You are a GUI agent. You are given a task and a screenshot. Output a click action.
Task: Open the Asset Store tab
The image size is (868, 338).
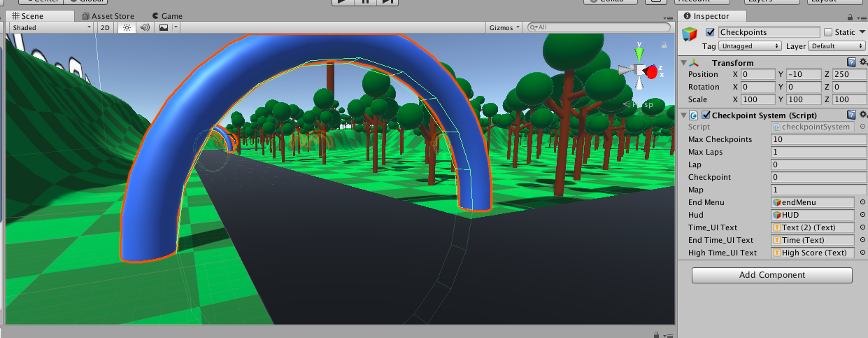point(108,15)
